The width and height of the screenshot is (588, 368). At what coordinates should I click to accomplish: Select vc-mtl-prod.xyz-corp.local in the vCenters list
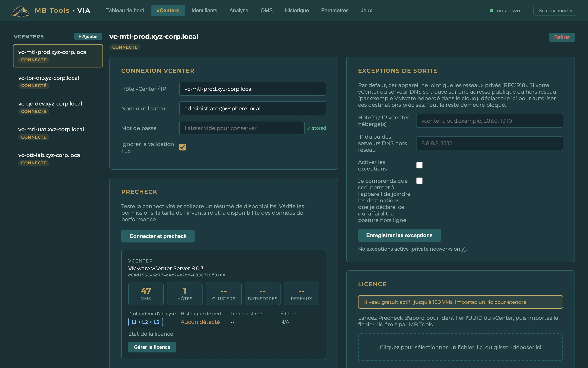(58, 56)
